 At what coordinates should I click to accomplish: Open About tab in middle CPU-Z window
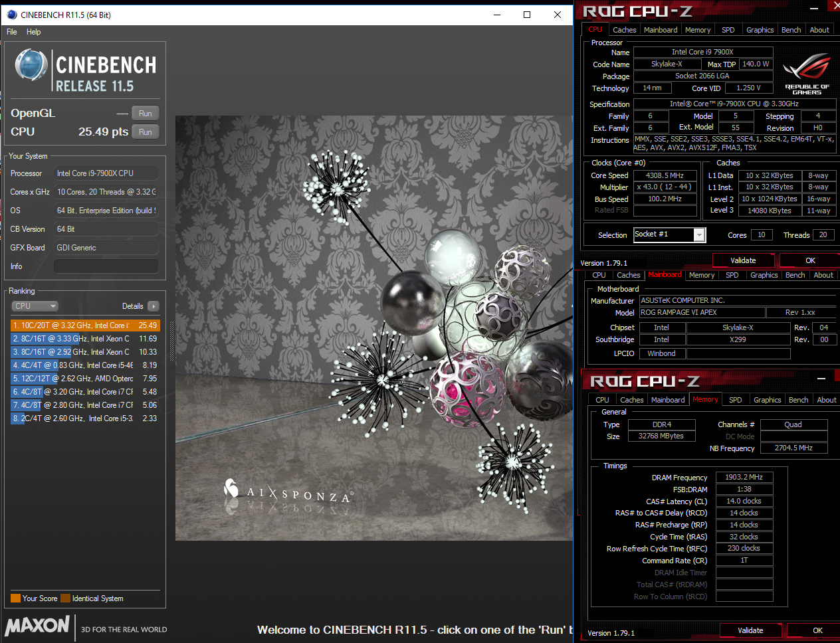click(x=823, y=275)
